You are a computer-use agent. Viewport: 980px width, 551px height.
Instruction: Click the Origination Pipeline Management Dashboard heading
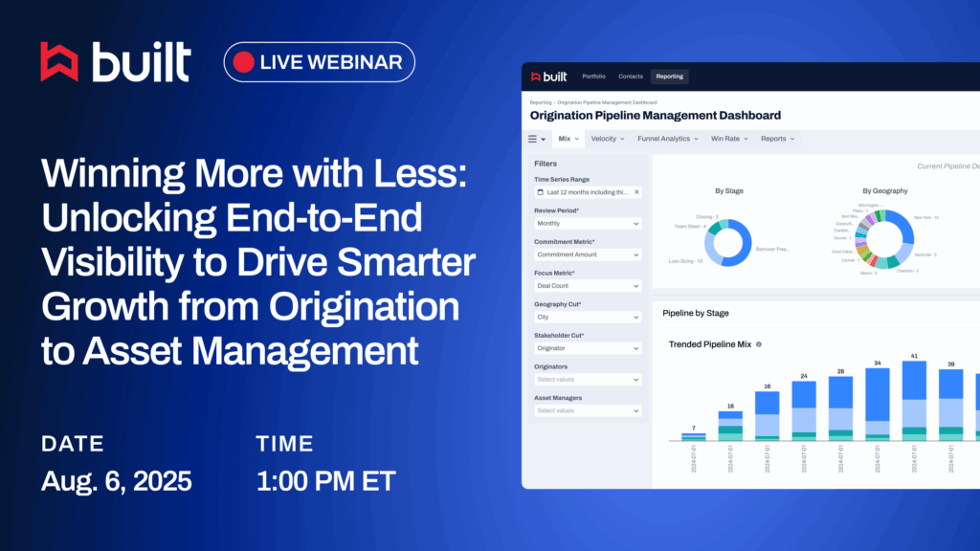[656, 116]
